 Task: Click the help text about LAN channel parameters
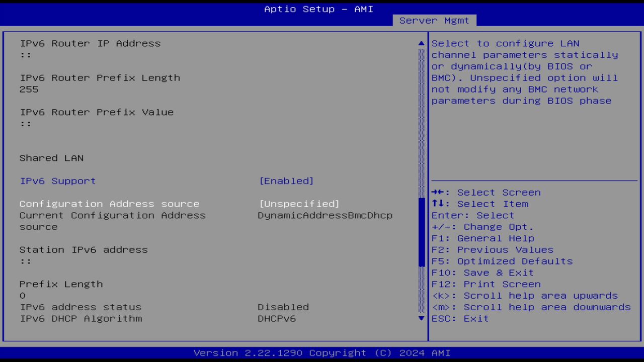click(x=525, y=72)
